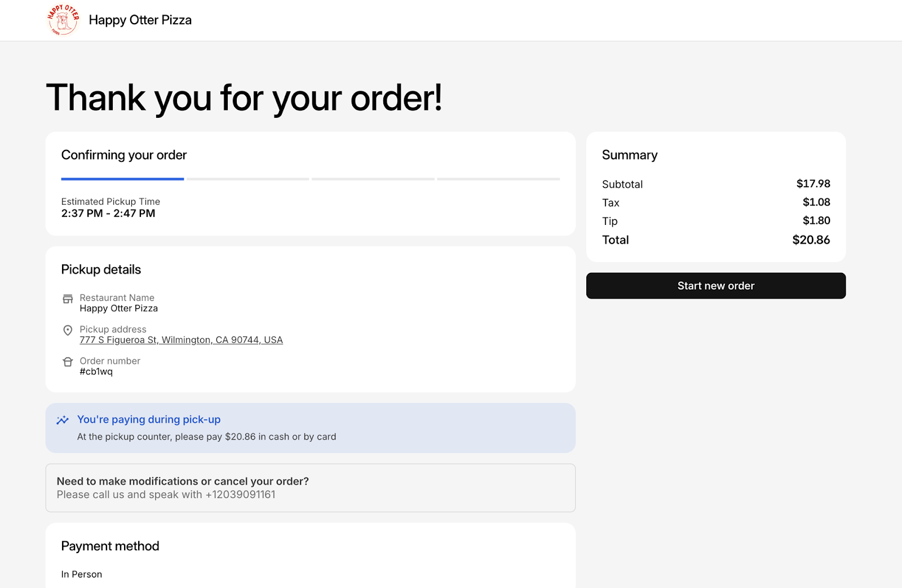902x588 pixels.
Task: Click the blue first progress step bar
Action: click(x=122, y=179)
